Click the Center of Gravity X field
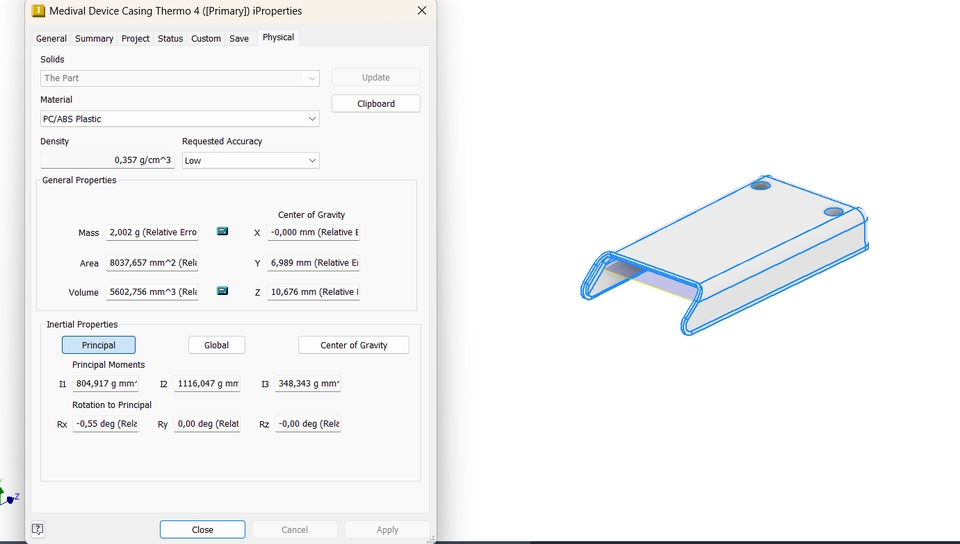The image size is (960, 544). pyautogui.click(x=313, y=233)
